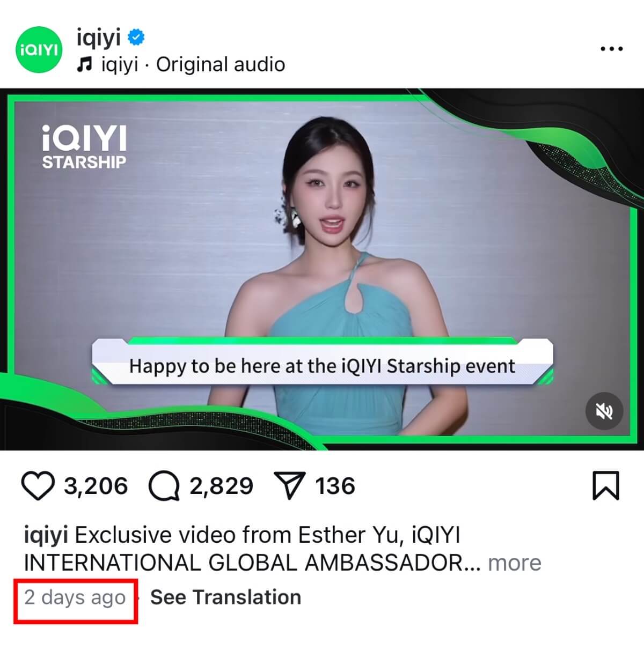Viewport: 644px width, 650px height.
Task: Click the blue verified badge next to iqiyi
Action: [136, 37]
